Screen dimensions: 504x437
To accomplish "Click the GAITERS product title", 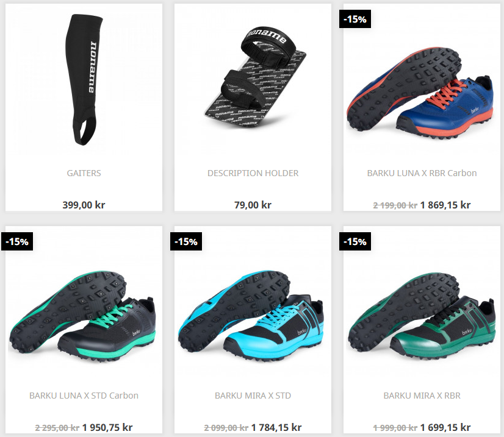I will tap(84, 173).
